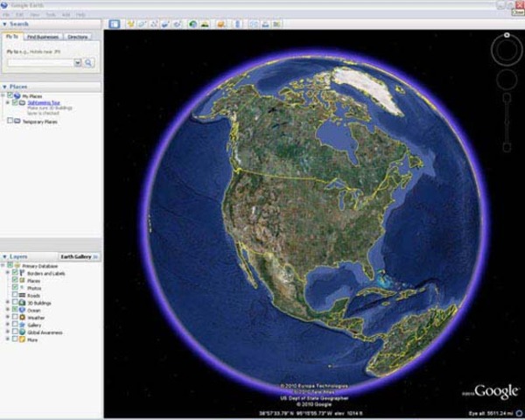Click the My Places label
The width and height of the screenshot is (525, 420).
point(32,96)
